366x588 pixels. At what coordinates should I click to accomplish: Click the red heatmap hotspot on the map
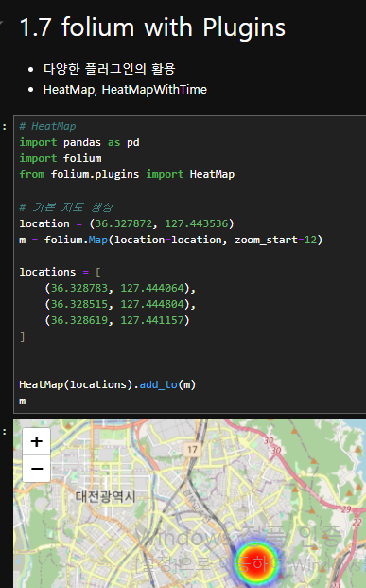coord(256,562)
